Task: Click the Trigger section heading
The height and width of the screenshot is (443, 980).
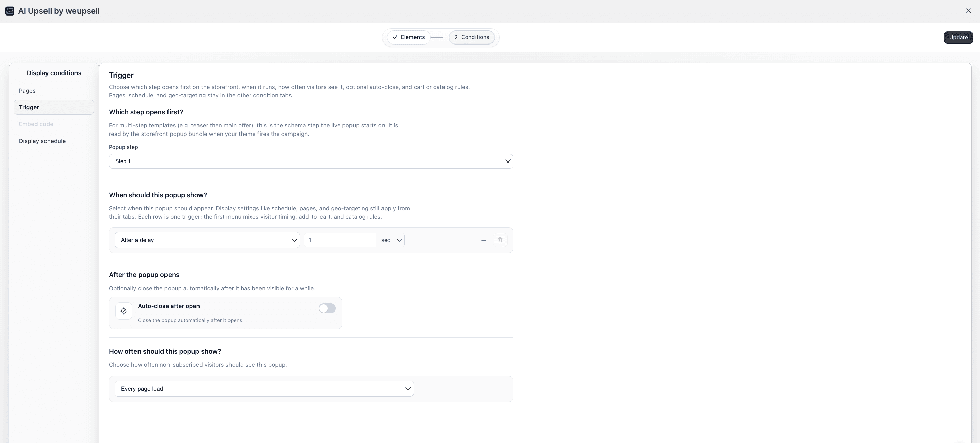Action: pos(121,76)
